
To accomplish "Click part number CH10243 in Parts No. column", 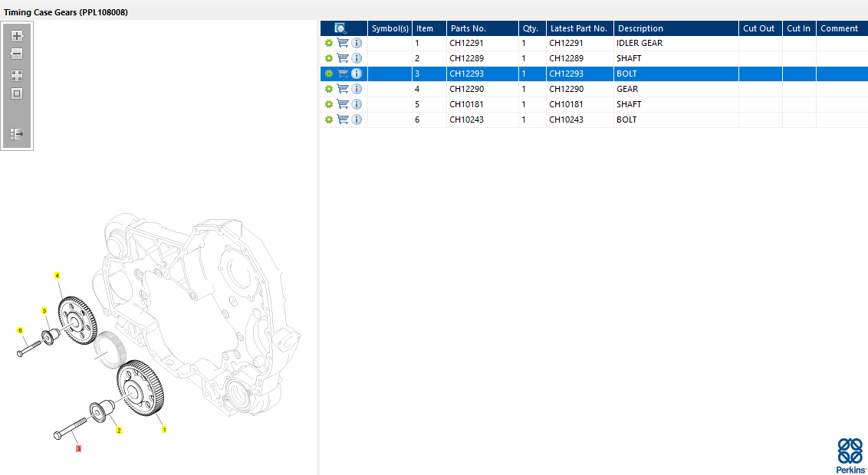I will (467, 120).
